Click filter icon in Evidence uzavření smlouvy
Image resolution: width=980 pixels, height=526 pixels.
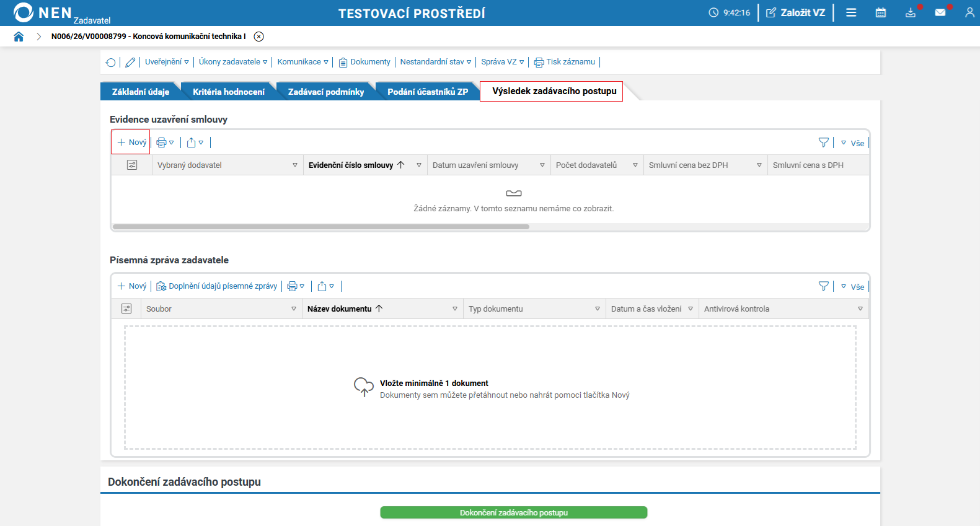824,142
